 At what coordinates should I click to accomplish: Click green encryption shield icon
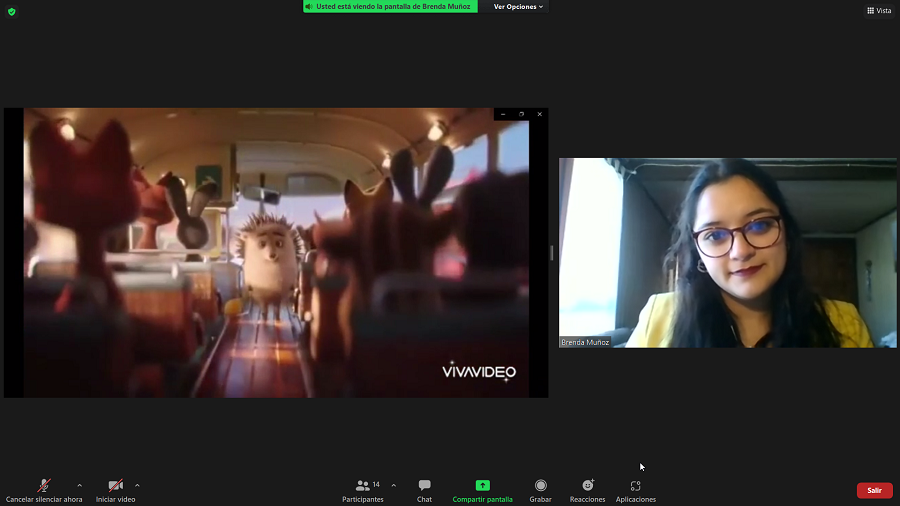11,11
